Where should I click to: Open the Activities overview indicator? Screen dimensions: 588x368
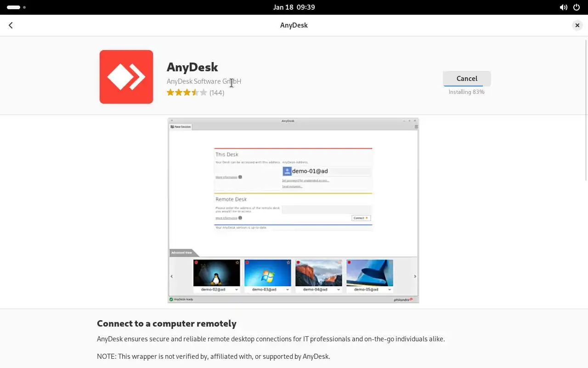[x=17, y=7]
